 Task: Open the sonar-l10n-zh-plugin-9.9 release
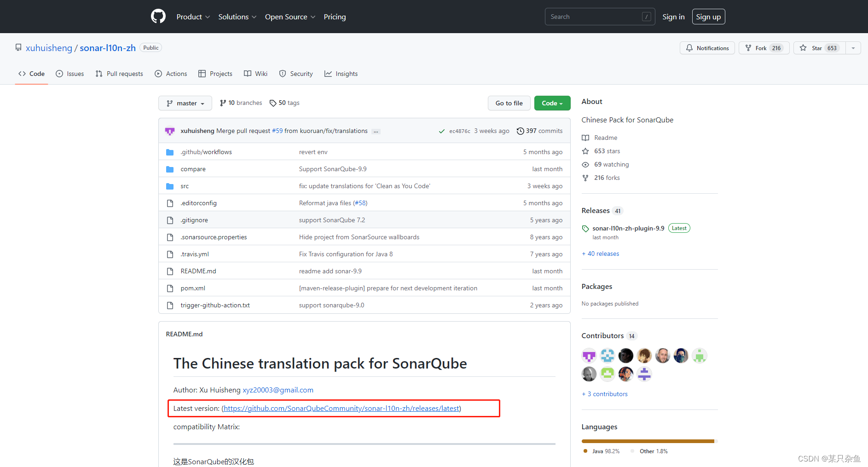pos(628,228)
